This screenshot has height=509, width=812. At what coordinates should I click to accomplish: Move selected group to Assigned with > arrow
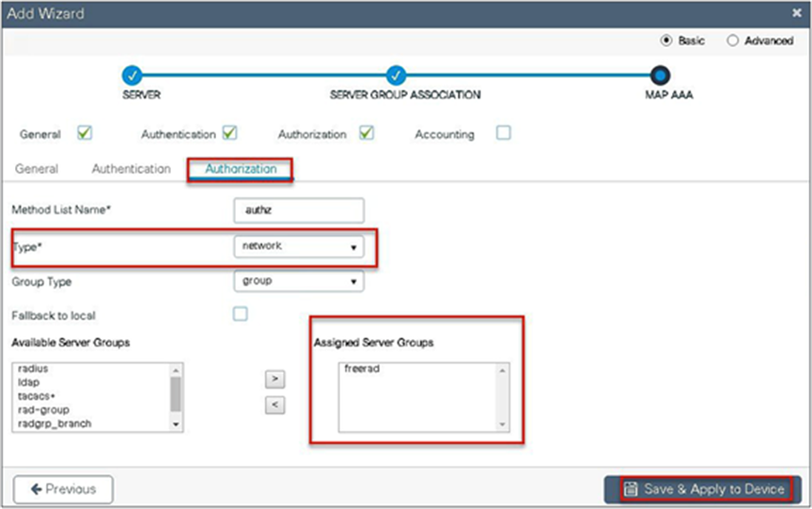coord(275,379)
